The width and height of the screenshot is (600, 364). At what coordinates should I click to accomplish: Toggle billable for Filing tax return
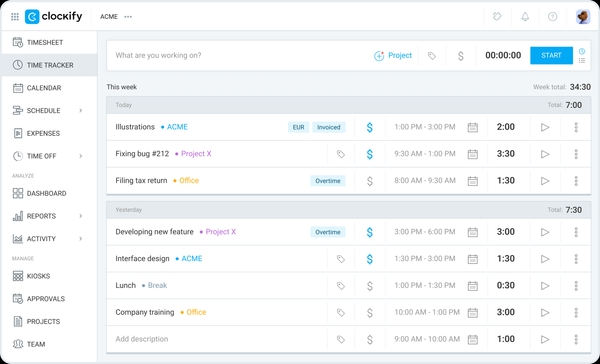369,181
